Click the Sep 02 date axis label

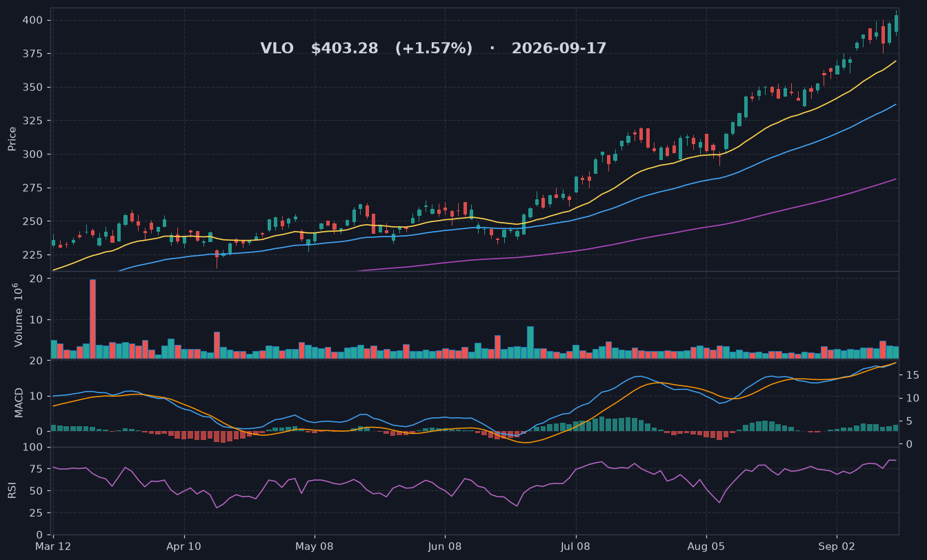click(837, 546)
